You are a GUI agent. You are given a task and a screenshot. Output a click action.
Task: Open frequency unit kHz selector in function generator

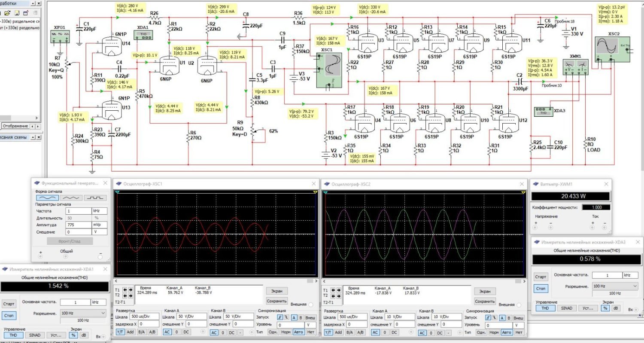[x=100, y=211]
